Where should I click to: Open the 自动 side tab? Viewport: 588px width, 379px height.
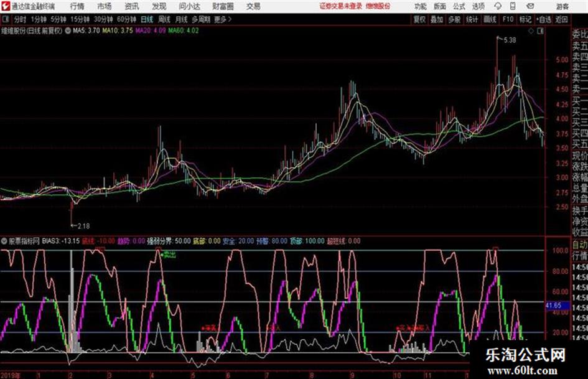click(580, 245)
